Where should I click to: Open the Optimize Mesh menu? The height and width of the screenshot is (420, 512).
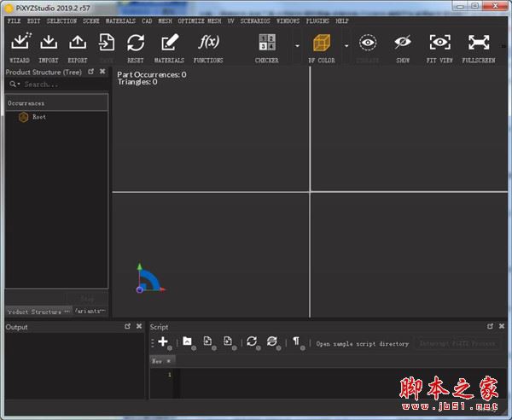tap(200, 20)
